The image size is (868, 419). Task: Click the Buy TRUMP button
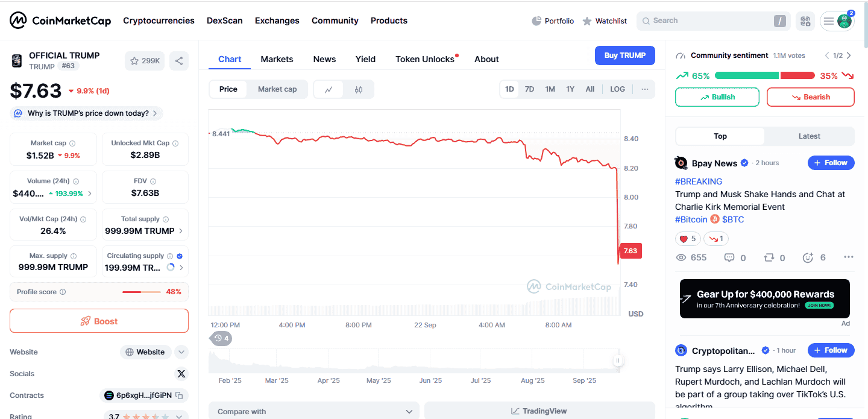(625, 55)
